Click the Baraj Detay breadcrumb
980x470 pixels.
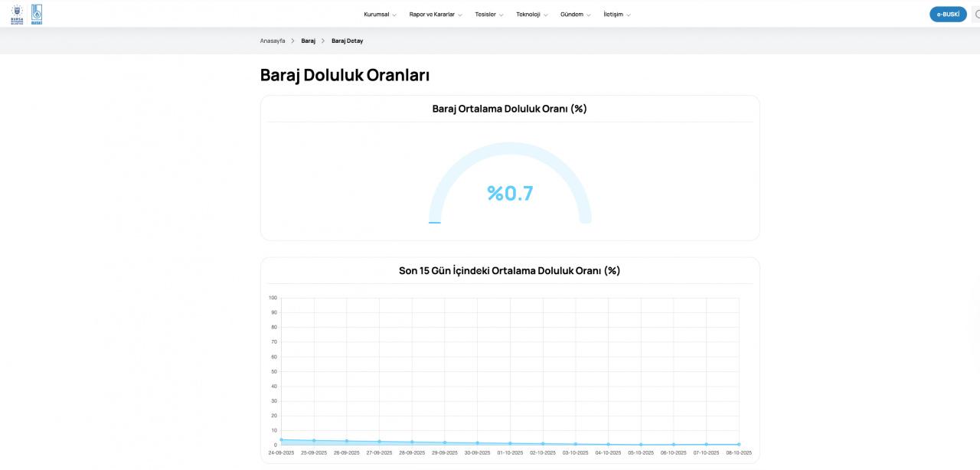[x=347, y=41]
